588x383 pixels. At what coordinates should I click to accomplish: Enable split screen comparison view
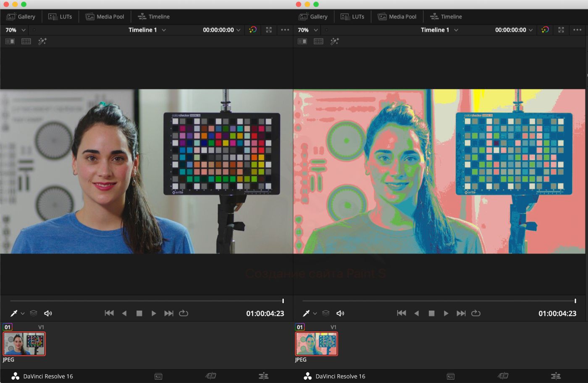(x=10, y=41)
